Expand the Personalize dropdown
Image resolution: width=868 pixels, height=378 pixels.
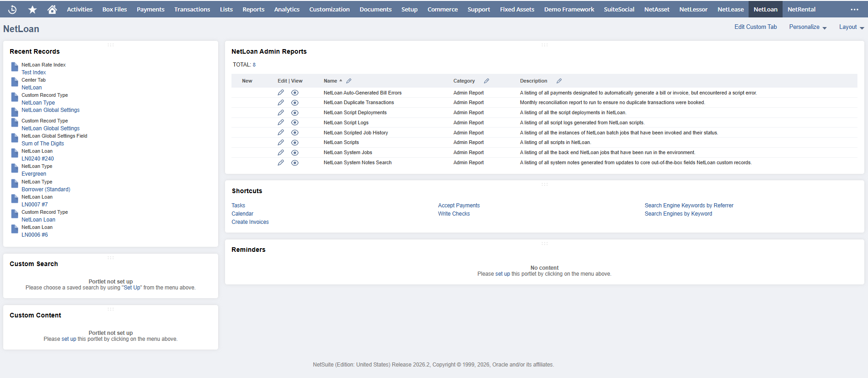coord(808,27)
